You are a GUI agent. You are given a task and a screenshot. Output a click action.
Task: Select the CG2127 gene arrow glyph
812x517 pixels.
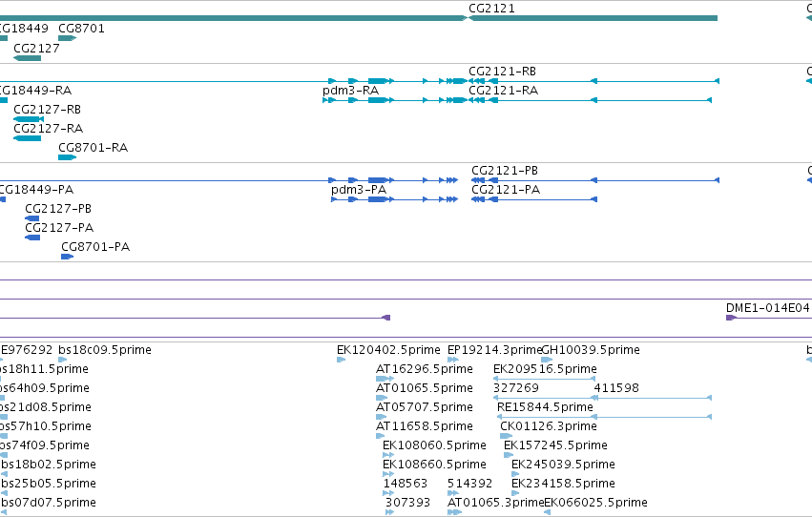pyautogui.click(x=27, y=58)
